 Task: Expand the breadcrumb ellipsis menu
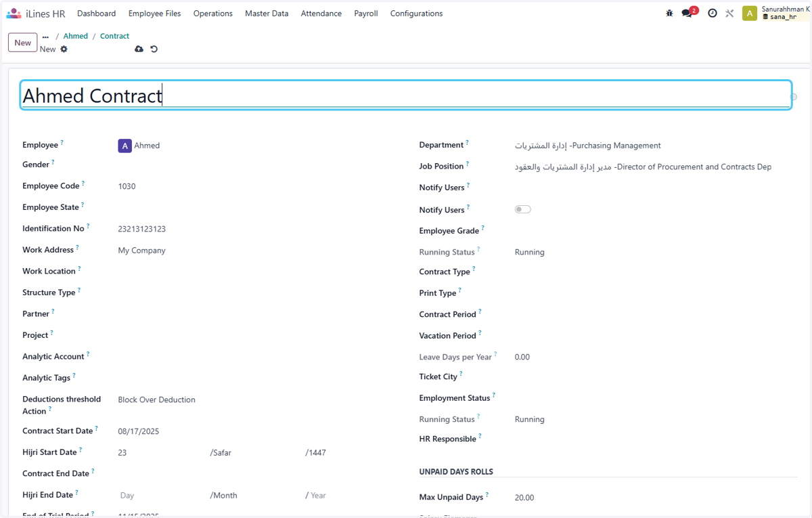point(45,37)
